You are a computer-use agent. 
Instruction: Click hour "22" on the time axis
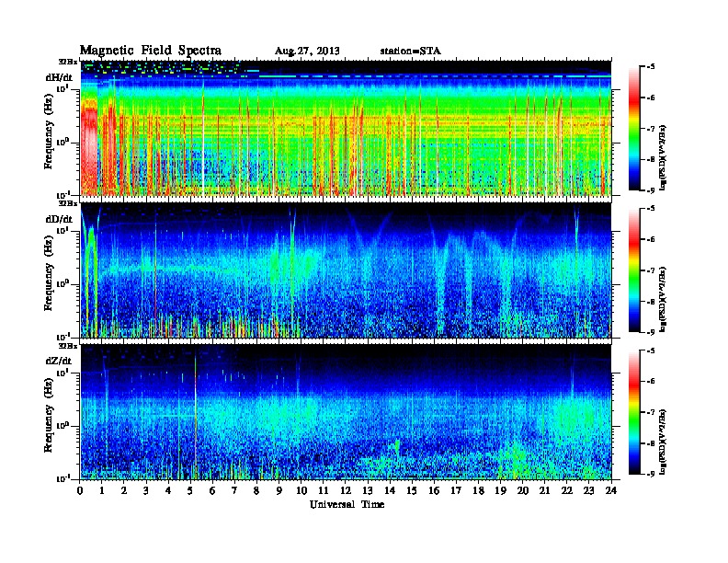pos(567,491)
